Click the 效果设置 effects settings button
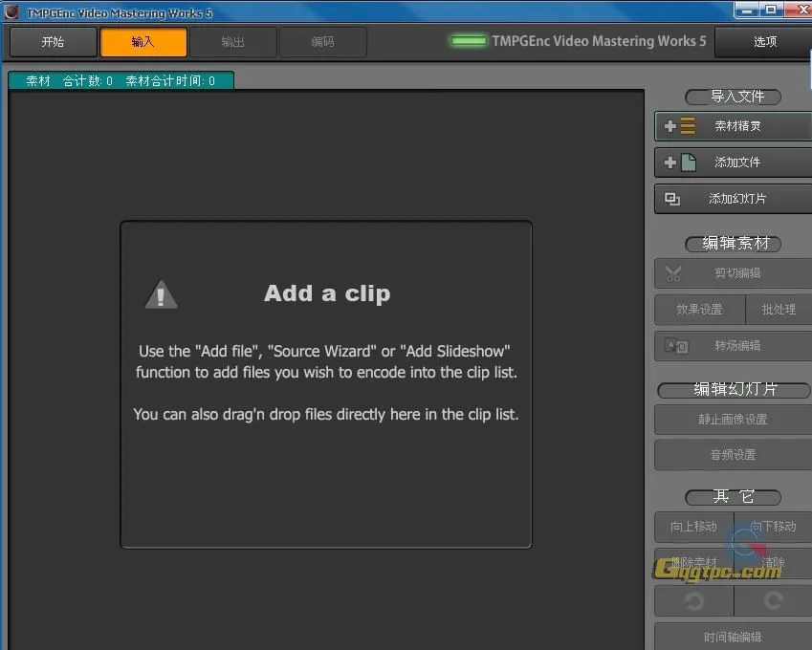Viewport: 812px width, 650px height. tap(699, 310)
